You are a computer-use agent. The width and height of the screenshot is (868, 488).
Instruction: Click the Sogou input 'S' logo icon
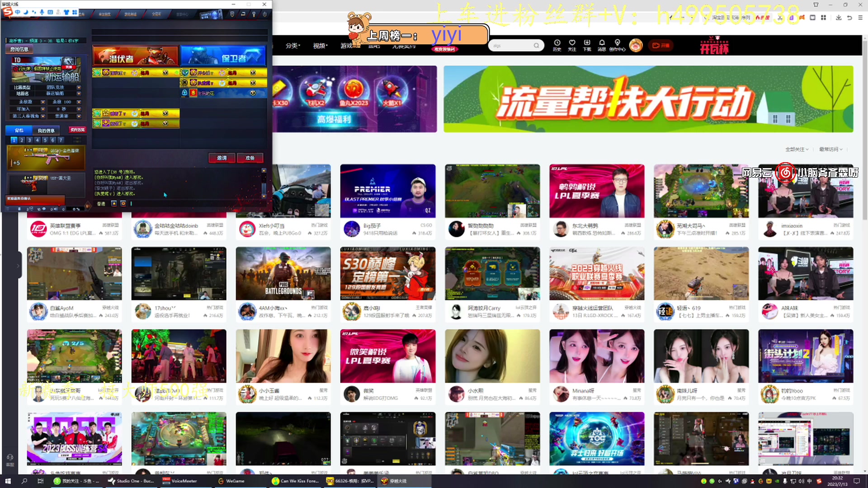coord(8,12)
